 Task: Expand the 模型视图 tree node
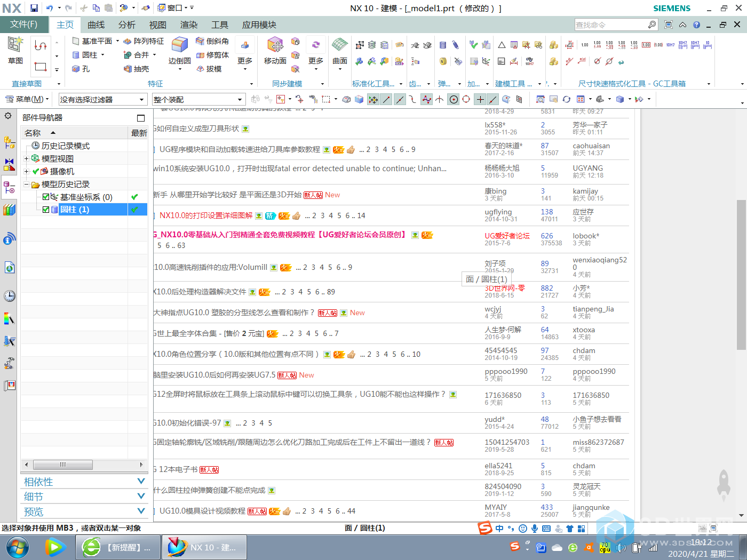(26, 158)
